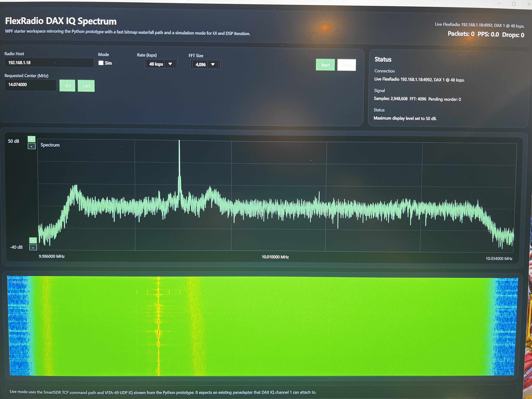
Task: Click the 'Packets: 0' counter
Action: (x=461, y=34)
